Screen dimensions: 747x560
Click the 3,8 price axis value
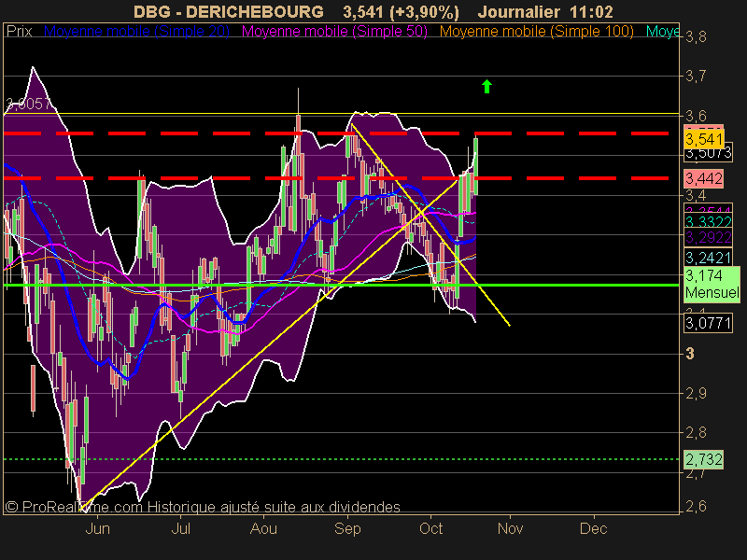pyautogui.click(x=696, y=36)
